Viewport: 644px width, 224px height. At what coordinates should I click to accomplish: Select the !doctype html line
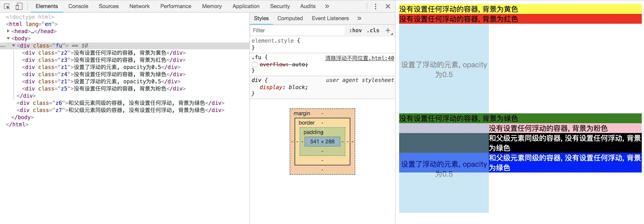[30, 17]
